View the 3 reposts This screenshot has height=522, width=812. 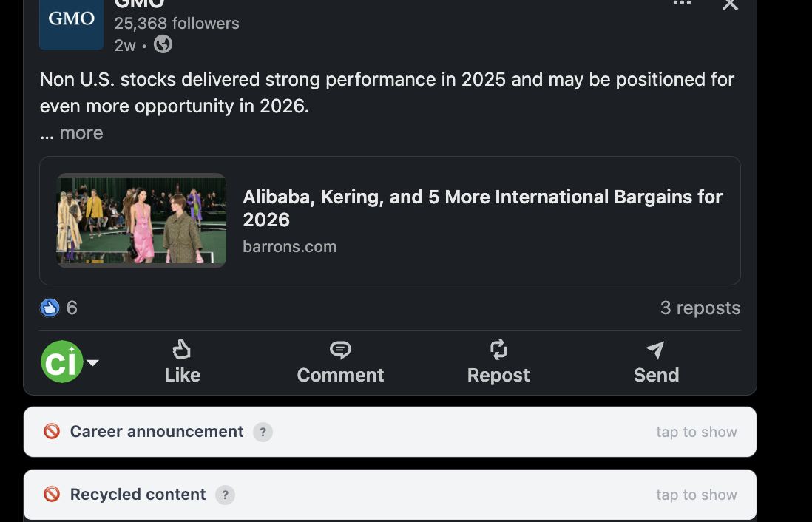700,308
